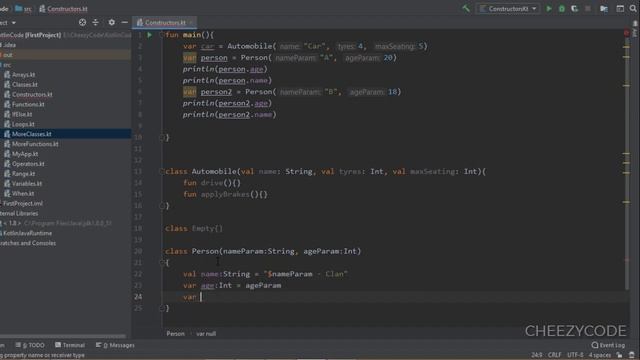This screenshot has height=360, width=640.
Task: Click the Build project hammer icon
Action: pos(466,9)
